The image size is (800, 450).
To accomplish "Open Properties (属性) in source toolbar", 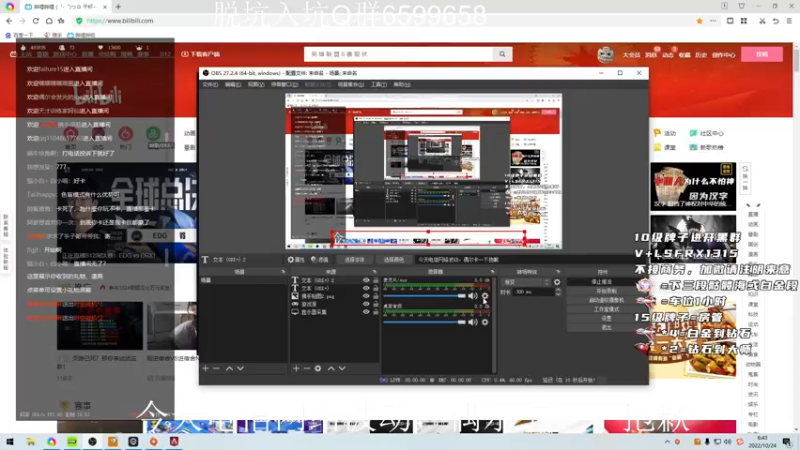I will click(296, 260).
